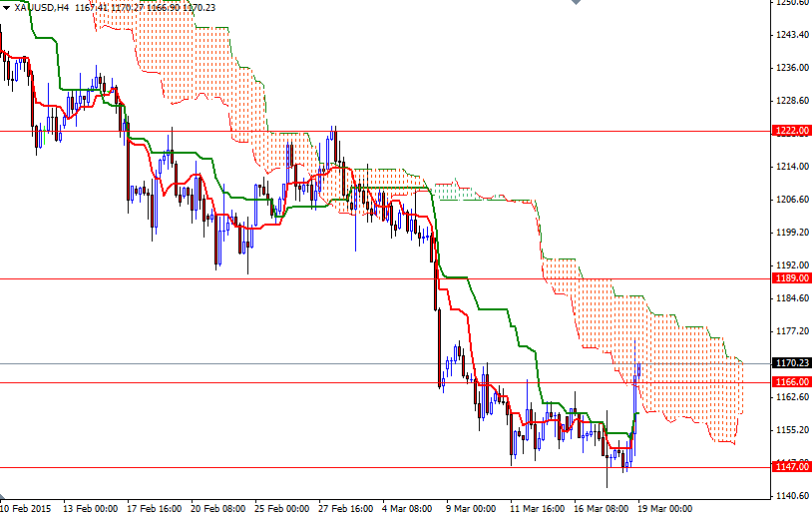The width and height of the screenshot is (812, 515).
Task: Click the XAUUSD,H4 symbol label
Action: pos(42,8)
